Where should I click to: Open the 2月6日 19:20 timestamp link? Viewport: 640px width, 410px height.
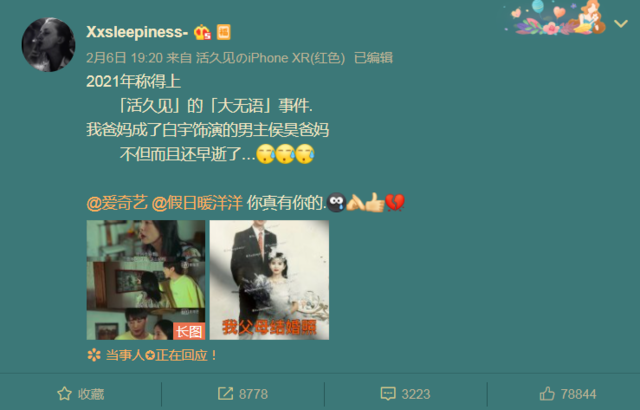pos(124,58)
